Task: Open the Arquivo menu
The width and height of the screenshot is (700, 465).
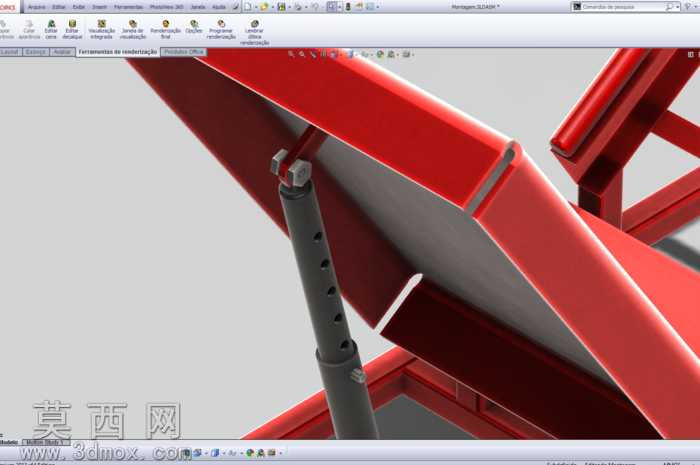Action: (37, 7)
